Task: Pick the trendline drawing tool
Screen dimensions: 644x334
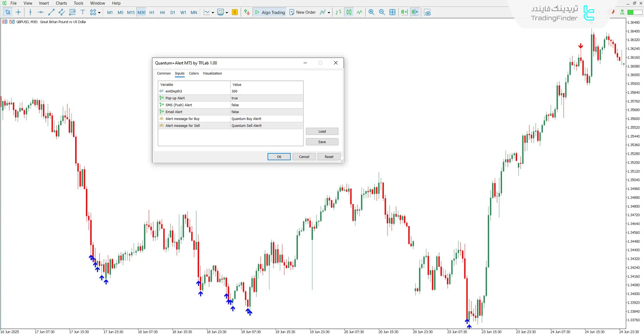Action: pyautogui.click(x=51, y=12)
